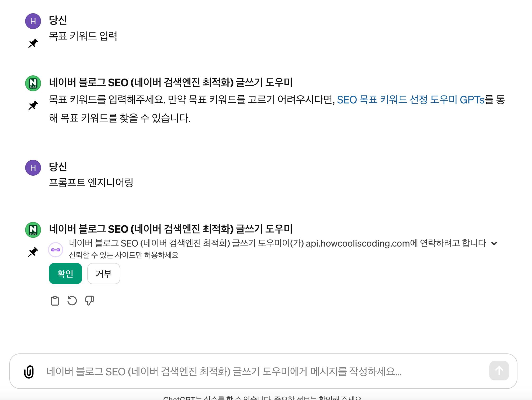Click the Naver Blog avatar in the latest reply
Image resolution: width=532 pixels, height=400 pixels.
coord(33,230)
